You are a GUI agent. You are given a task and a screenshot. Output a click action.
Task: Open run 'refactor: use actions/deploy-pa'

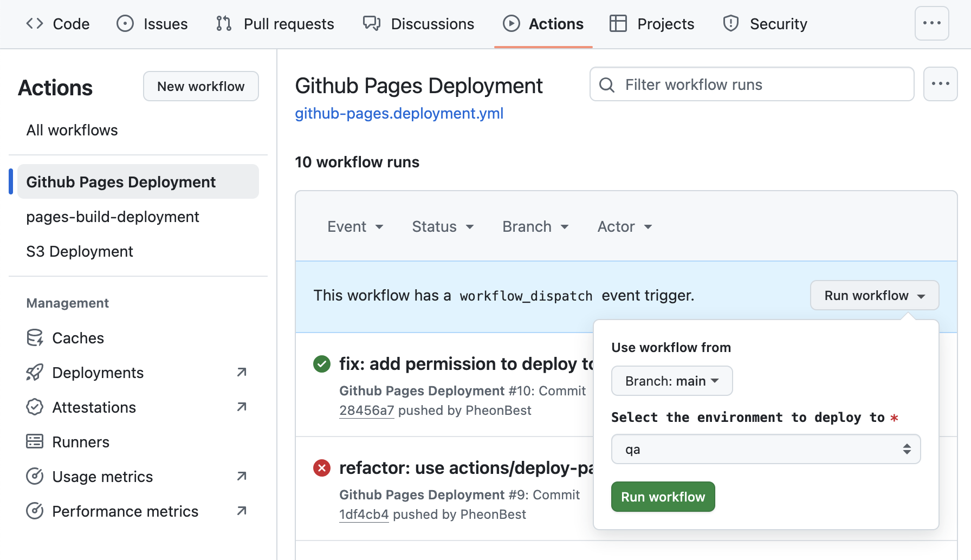click(466, 468)
